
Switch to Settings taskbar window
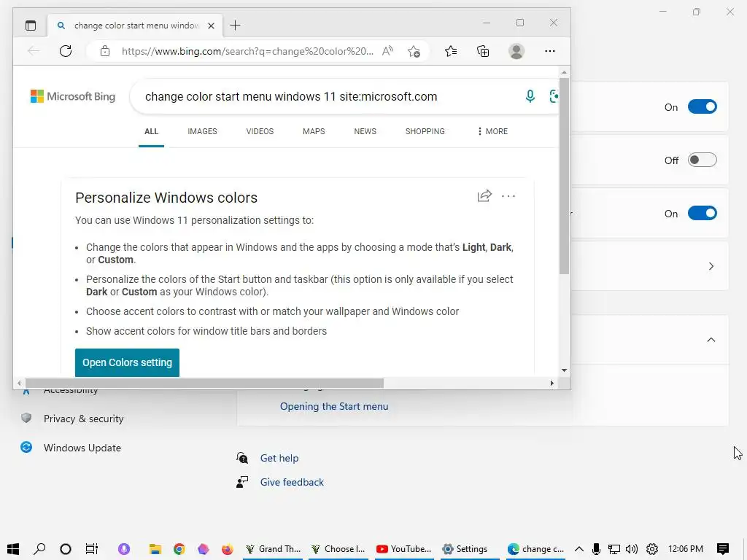click(x=471, y=549)
